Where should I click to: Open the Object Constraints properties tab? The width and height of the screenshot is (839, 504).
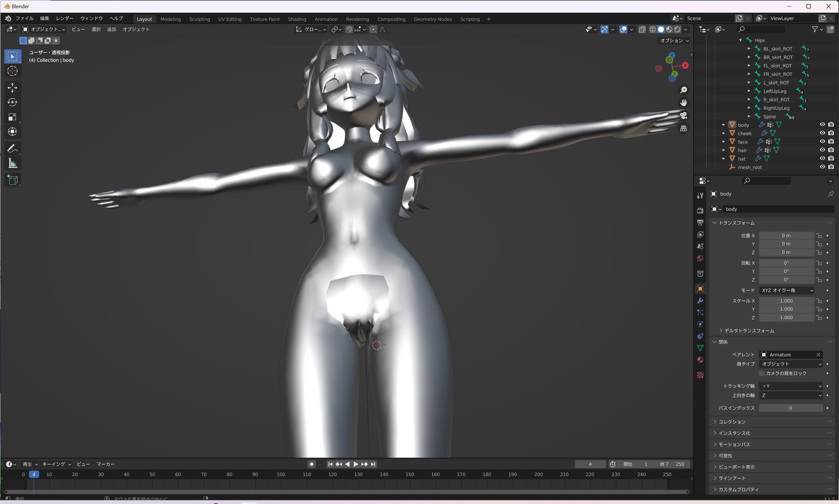(700, 336)
